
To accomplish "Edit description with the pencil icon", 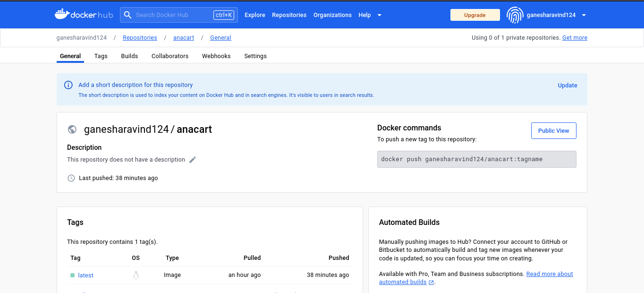I will coord(193,160).
